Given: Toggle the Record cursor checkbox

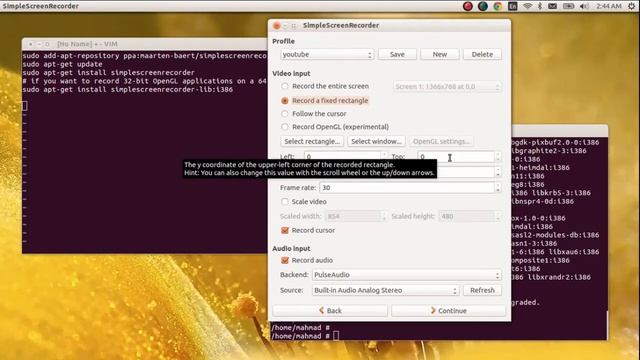Looking at the screenshot, I should click(x=285, y=230).
